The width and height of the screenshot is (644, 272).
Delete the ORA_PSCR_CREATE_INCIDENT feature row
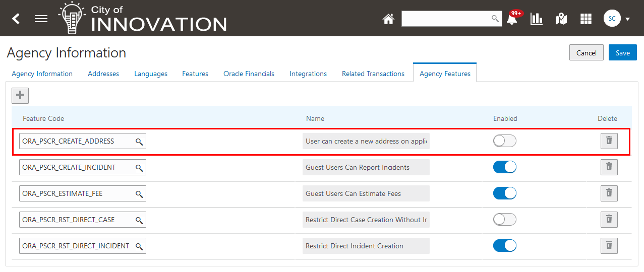tap(609, 167)
